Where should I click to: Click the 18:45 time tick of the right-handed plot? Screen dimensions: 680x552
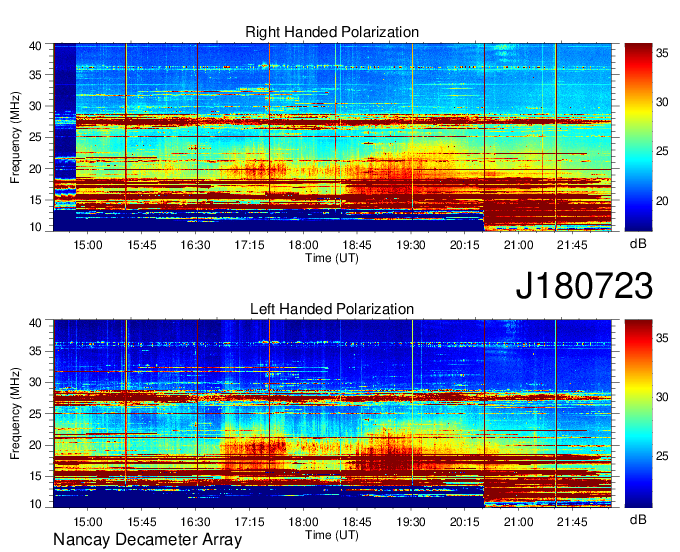pyautogui.click(x=357, y=245)
